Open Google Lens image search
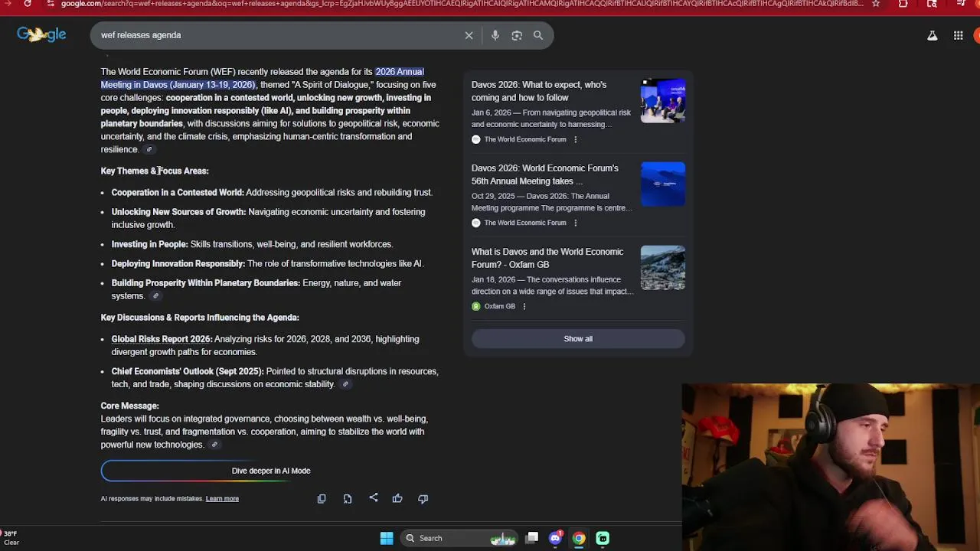 (517, 35)
